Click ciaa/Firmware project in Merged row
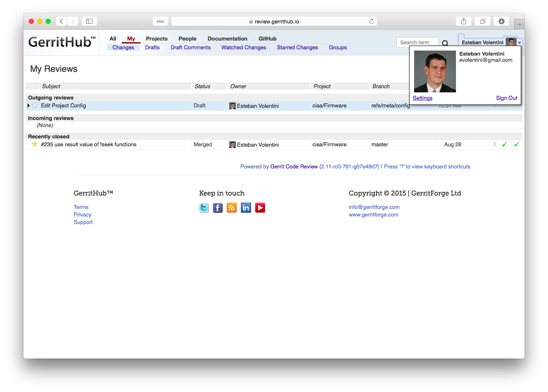Screen dimensions: 548x392 pos(330,145)
